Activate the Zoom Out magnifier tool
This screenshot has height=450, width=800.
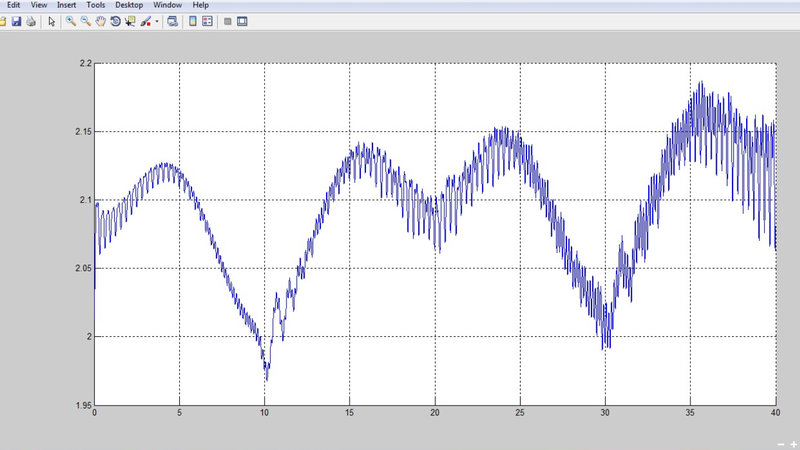85,21
